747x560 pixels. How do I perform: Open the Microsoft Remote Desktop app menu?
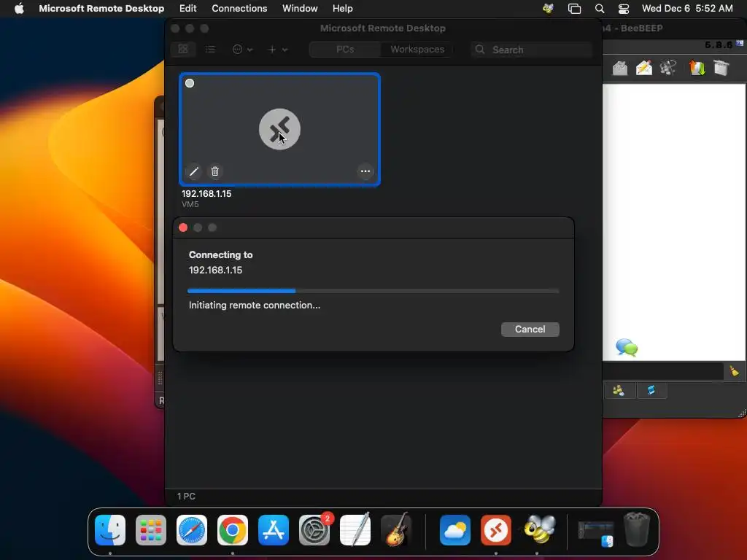click(x=101, y=9)
